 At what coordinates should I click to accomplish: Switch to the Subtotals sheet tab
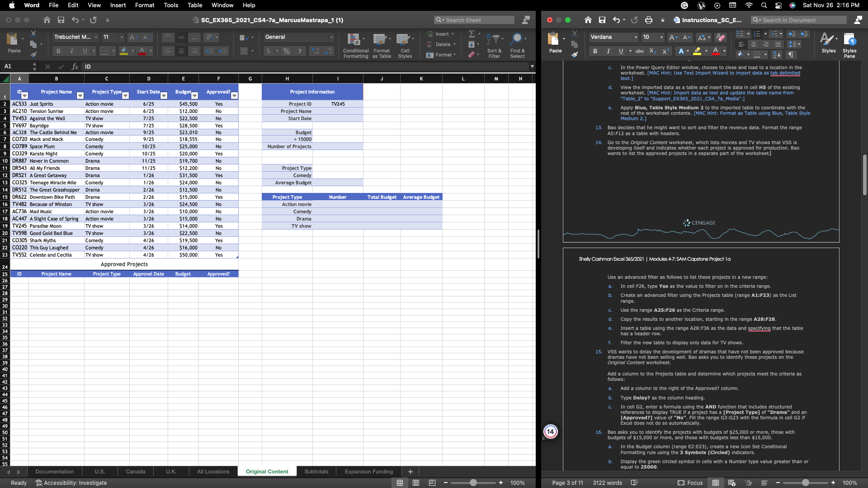tap(316, 471)
